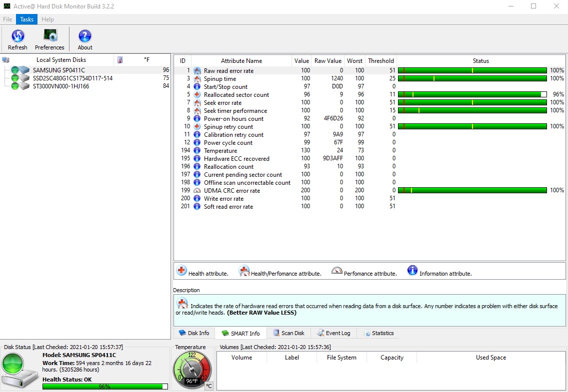Sort by the Raw Value column header

[327, 61]
